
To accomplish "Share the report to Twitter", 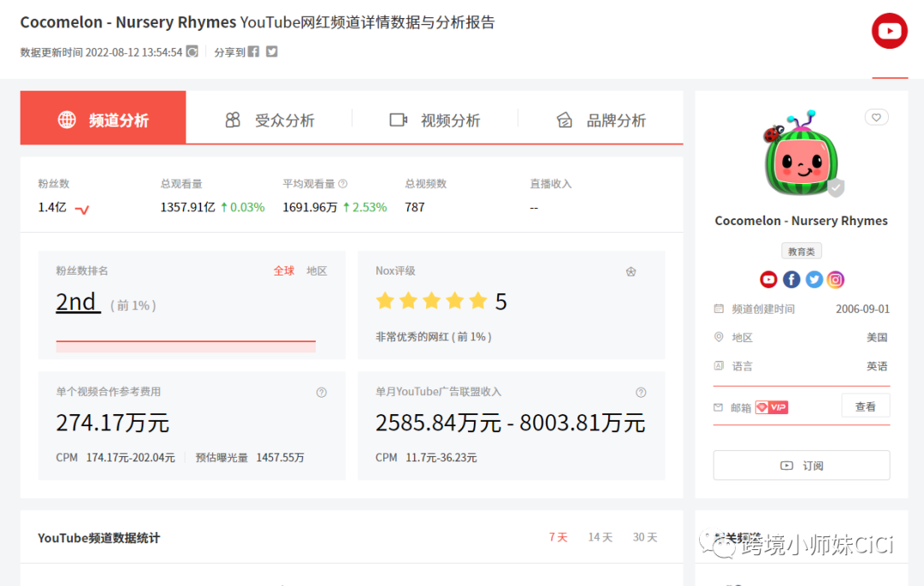I will click(x=271, y=51).
